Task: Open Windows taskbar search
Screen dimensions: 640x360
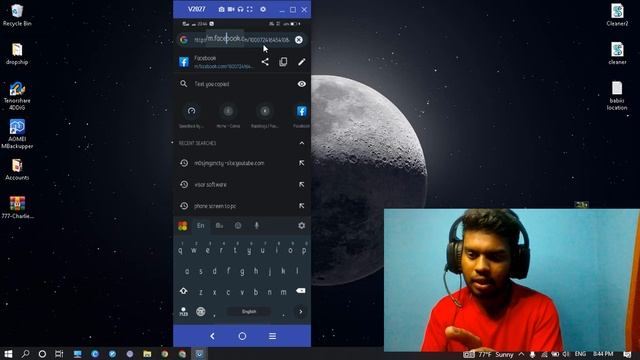Action: (25, 354)
